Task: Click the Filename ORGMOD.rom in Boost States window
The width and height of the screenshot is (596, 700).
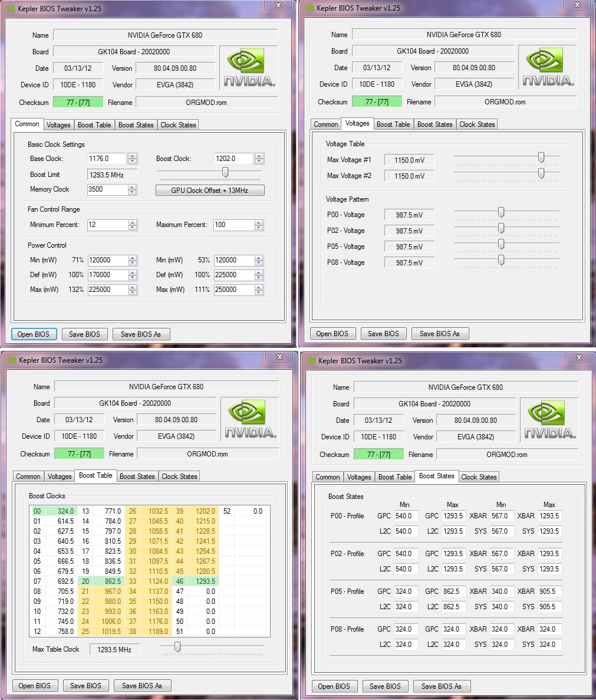Action: [x=507, y=455]
